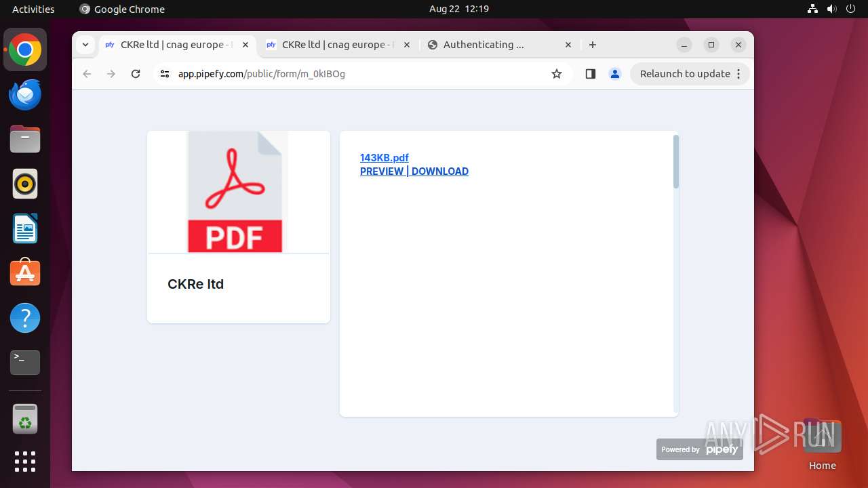This screenshot has height=488, width=868.
Task: Click the form panel scrollbar
Action: (675, 162)
